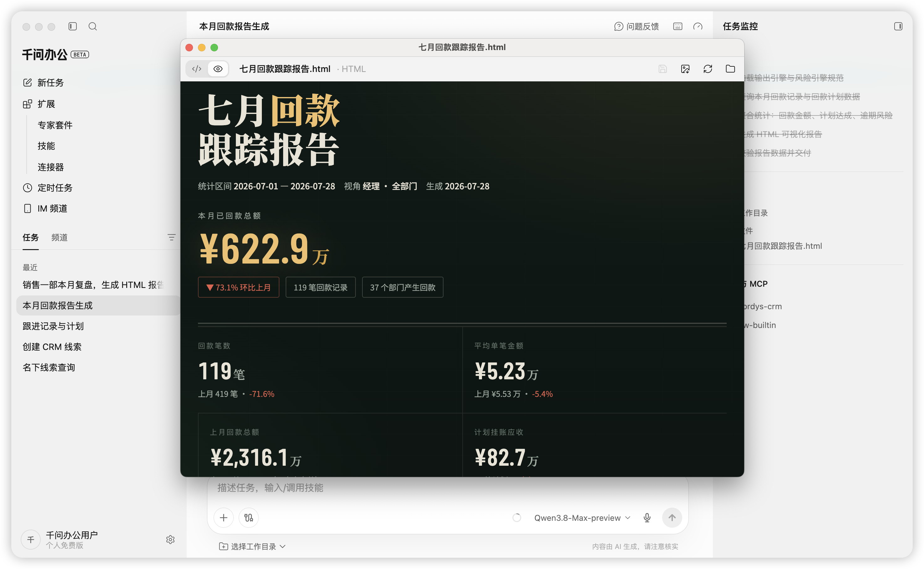Screen dimensions: 924x569
Task: Open the task list filter icon
Action: 171,238
